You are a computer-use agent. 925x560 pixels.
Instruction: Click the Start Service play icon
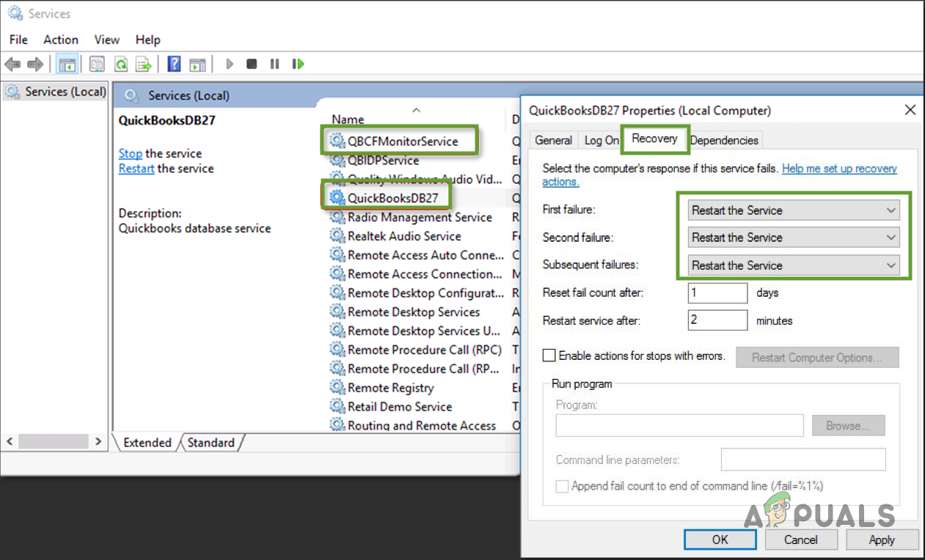[230, 65]
